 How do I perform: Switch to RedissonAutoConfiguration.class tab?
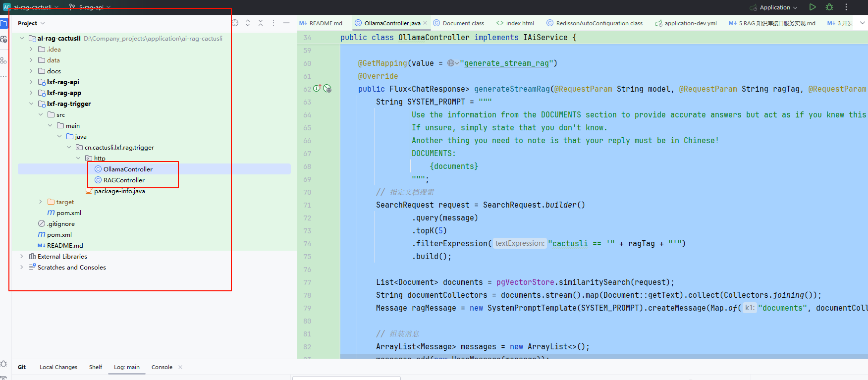tap(594, 23)
